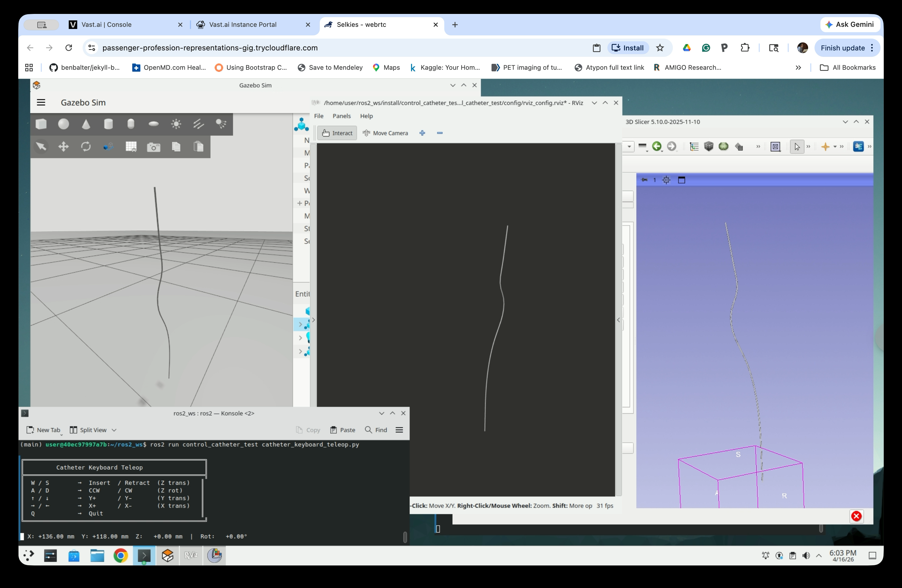The width and height of the screenshot is (902, 588).
Task: Enable the Move Camera tool in RViz
Action: 386,133
